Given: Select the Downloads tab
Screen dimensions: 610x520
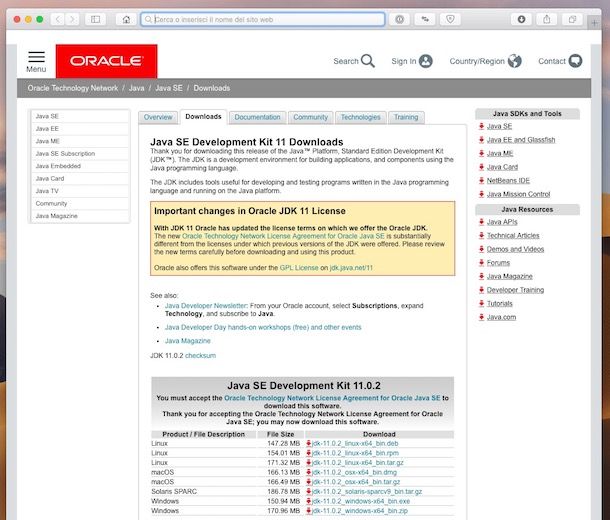Looking at the screenshot, I should 203,117.
